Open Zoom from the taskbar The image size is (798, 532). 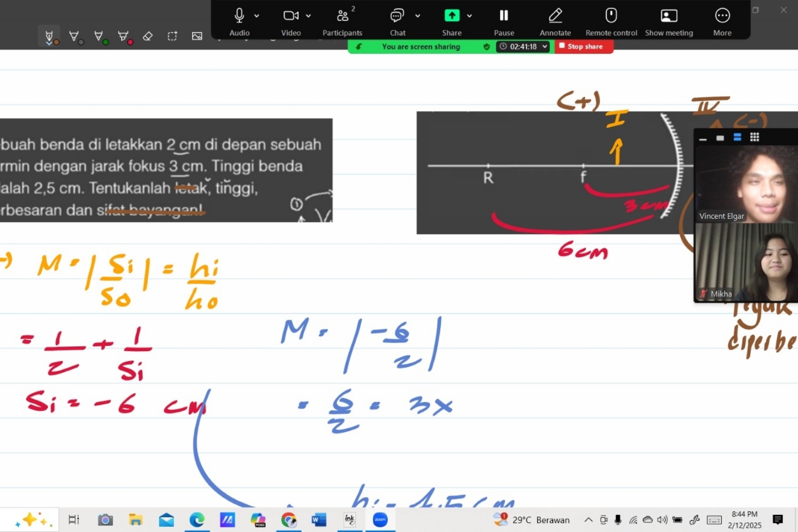coord(380,520)
